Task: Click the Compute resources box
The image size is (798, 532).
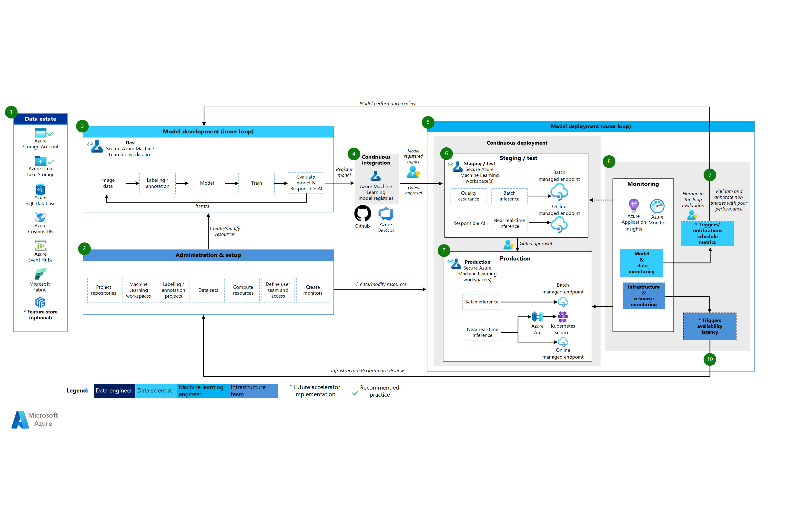Action: click(x=243, y=290)
